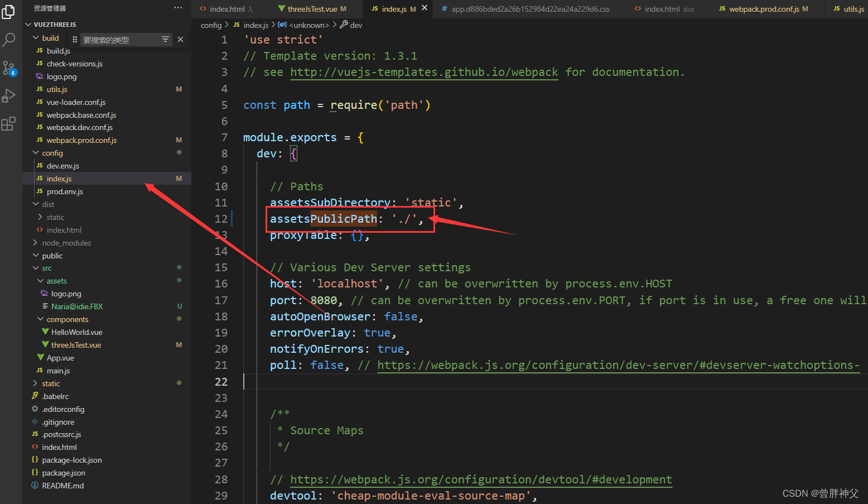Expand the static folder inside dist

point(55,217)
